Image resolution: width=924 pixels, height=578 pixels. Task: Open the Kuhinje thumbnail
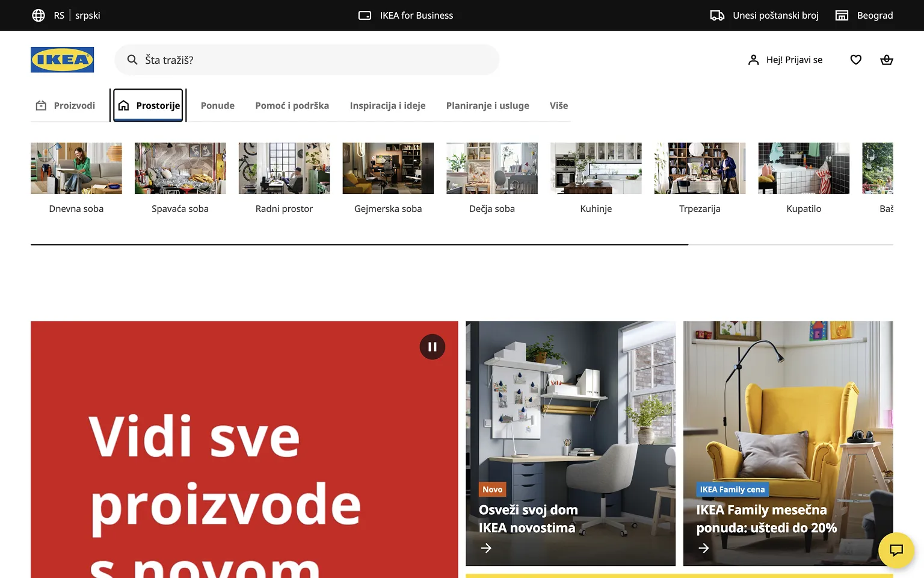[x=596, y=168]
